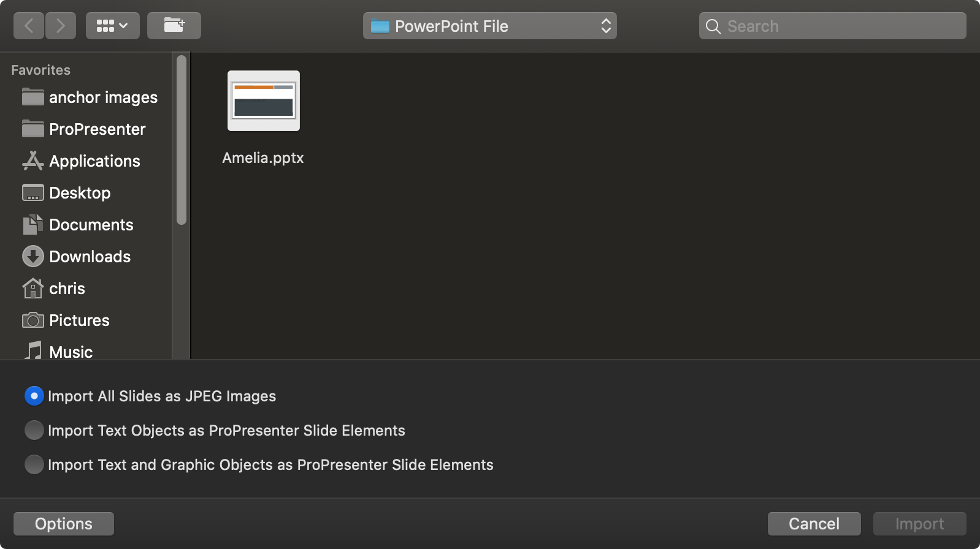This screenshot has height=549, width=980.
Task: Open the Applications folder in sidebar
Action: click(94, 161)
